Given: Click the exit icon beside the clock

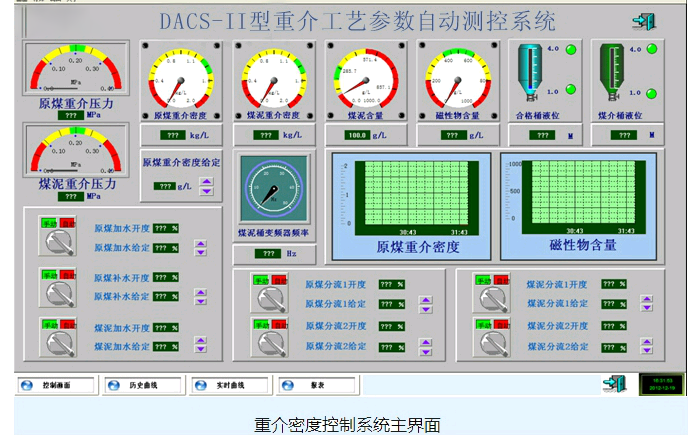Looking at the screenshot, I should [614, 383].
